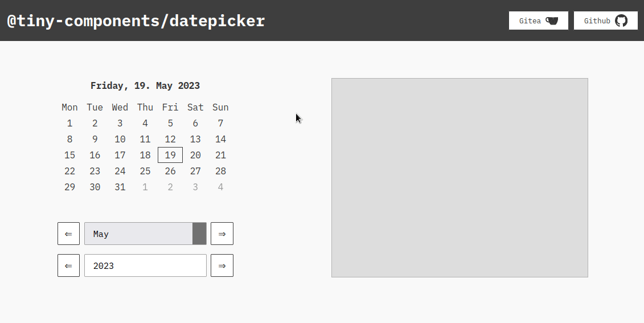Pick Saturday May 27
The height and width of the screenshot is (323, 644).
[195, 171]
